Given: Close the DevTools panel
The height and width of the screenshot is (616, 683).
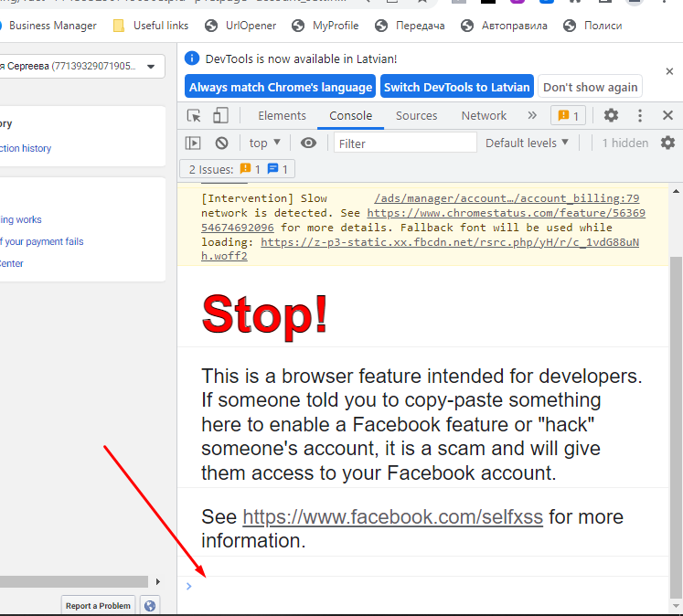Looking at the screenshot, I should 667,115.
